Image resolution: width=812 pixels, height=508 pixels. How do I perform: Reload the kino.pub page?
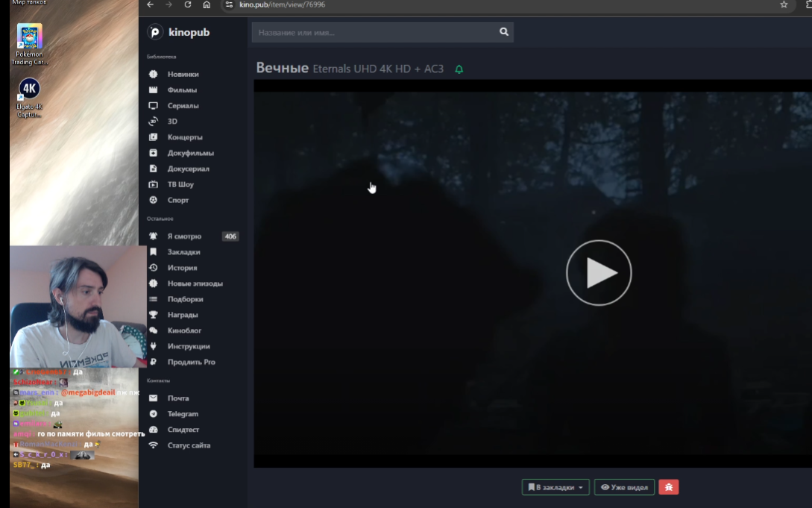click(188, 4)
